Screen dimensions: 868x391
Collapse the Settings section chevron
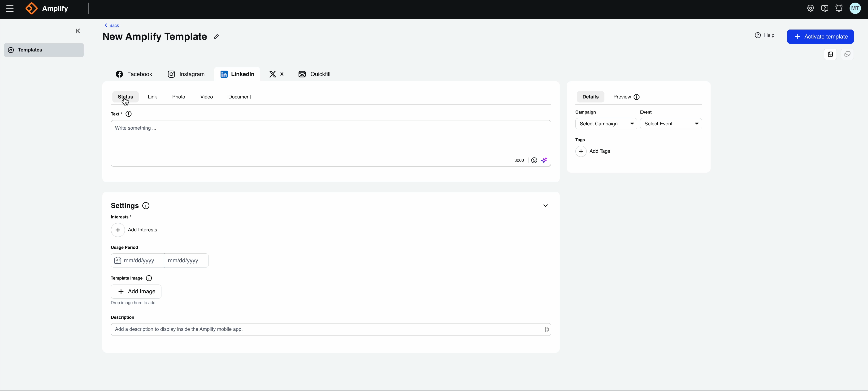[x=546, y=206]
